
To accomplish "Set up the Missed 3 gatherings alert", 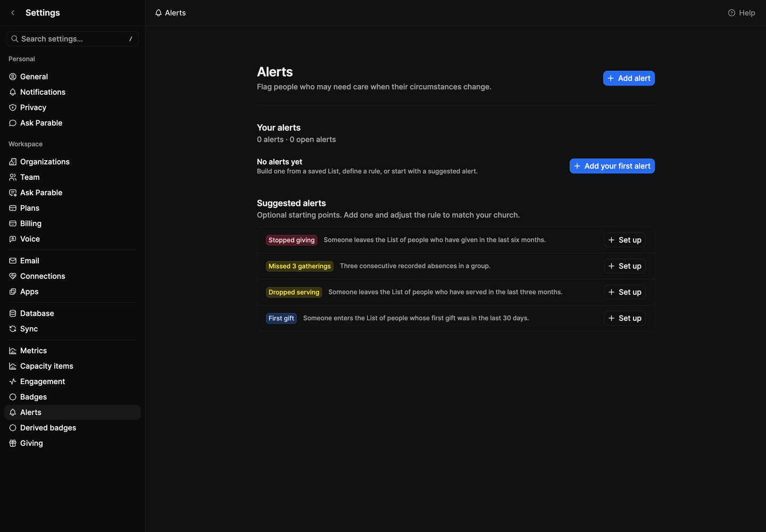I will click(x=625, y=266).
